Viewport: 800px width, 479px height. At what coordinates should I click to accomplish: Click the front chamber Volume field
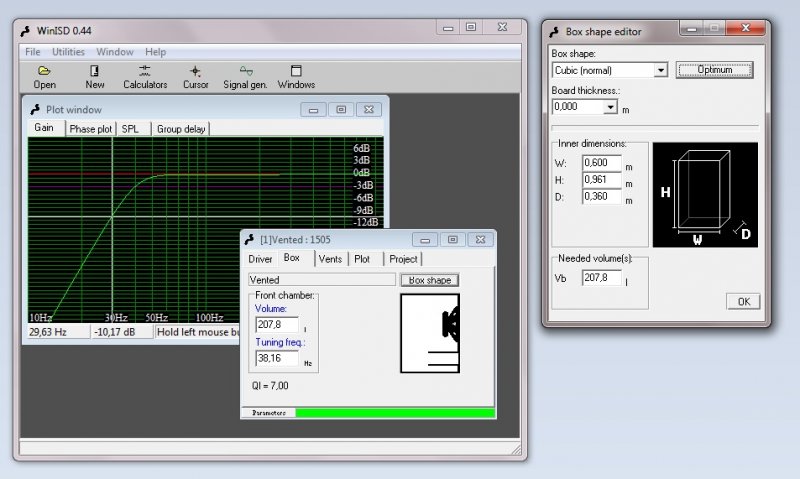pyautogui.click(x=277, y=324)
